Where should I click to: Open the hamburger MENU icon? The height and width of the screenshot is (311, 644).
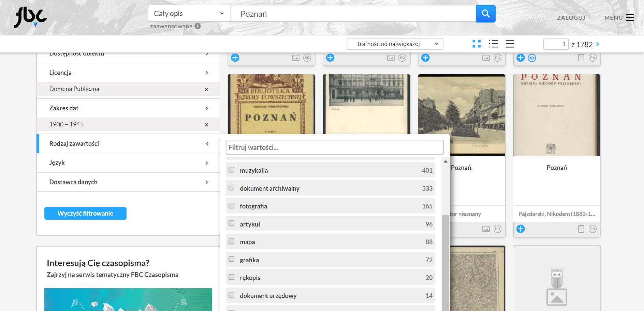(x=630, y=17)
